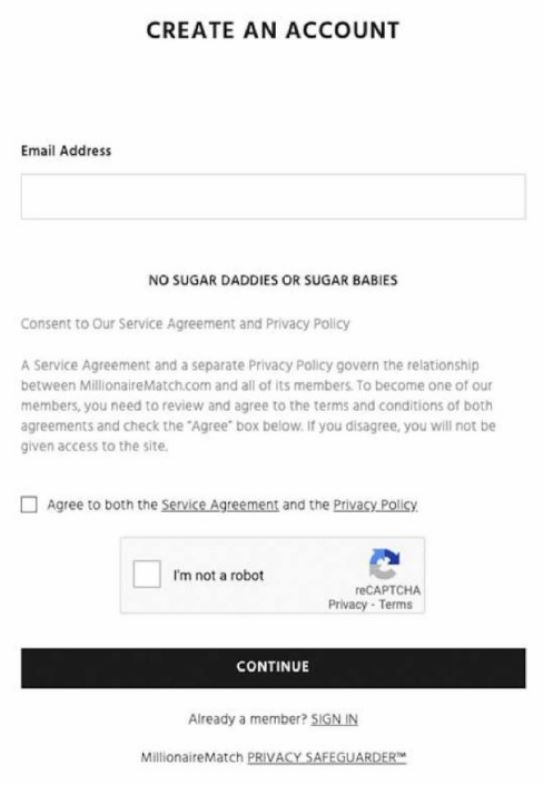Viewport: 543px width, 787px height.
Task: Click the NO SUGAR DADDIES OR SUGAR BABIES notice
Action: (273, 280)
